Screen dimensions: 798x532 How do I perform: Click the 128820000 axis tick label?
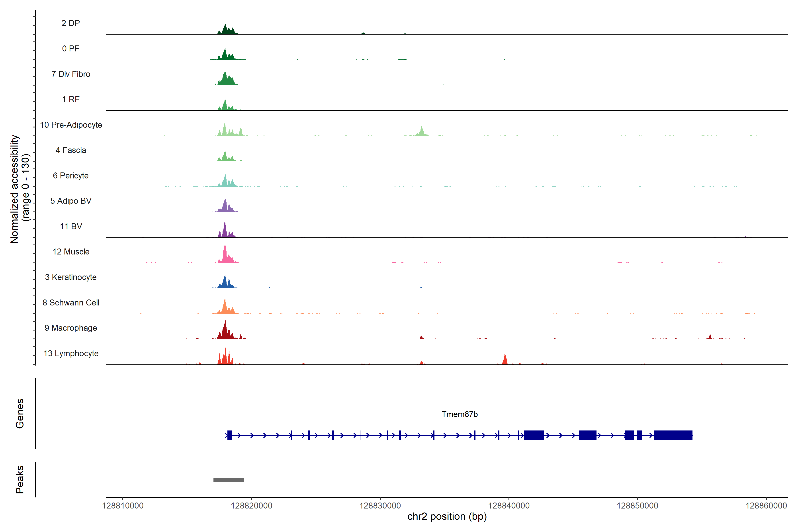click(x=251, y=506)
